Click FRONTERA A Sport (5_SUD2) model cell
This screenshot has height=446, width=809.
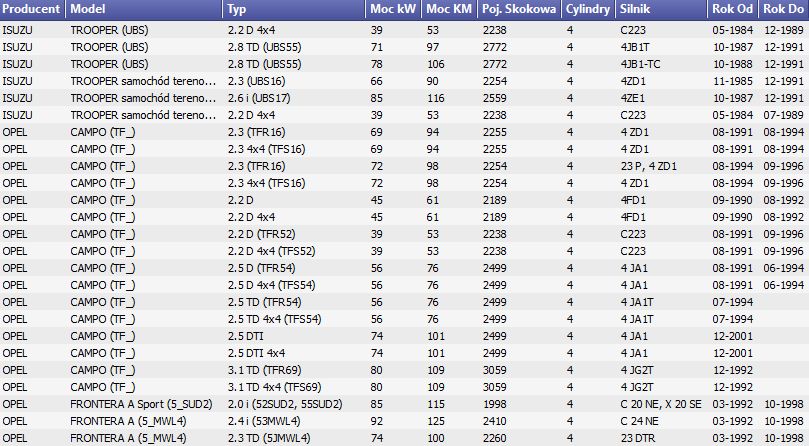(141, 405)
